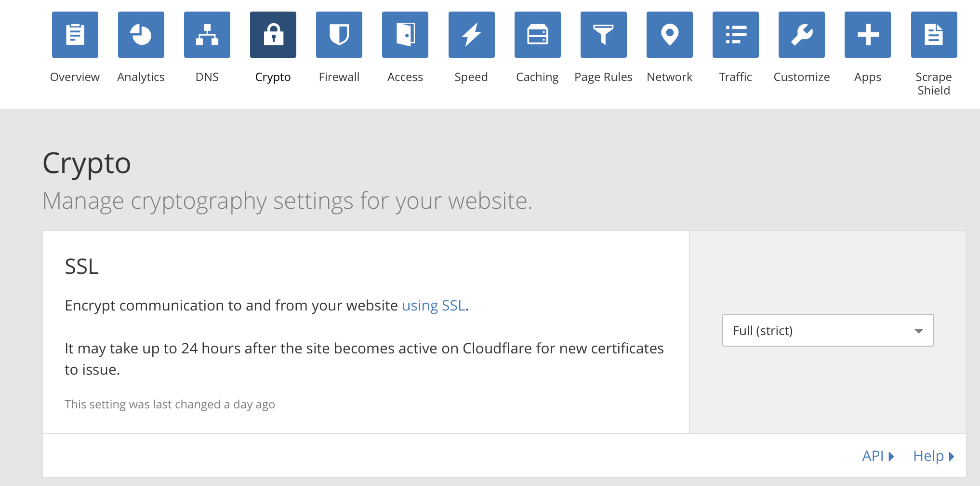
Task: Select the Traffic list icon
Action: click(x=735, y=34)
